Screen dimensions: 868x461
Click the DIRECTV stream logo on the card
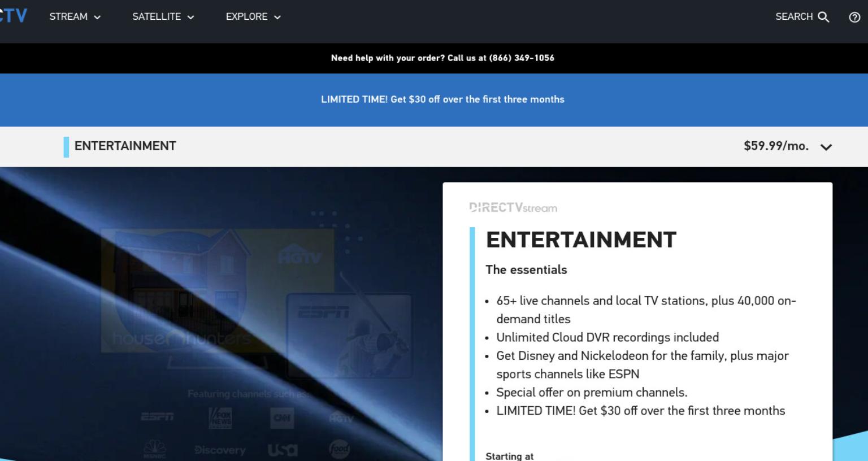[513, 208]
